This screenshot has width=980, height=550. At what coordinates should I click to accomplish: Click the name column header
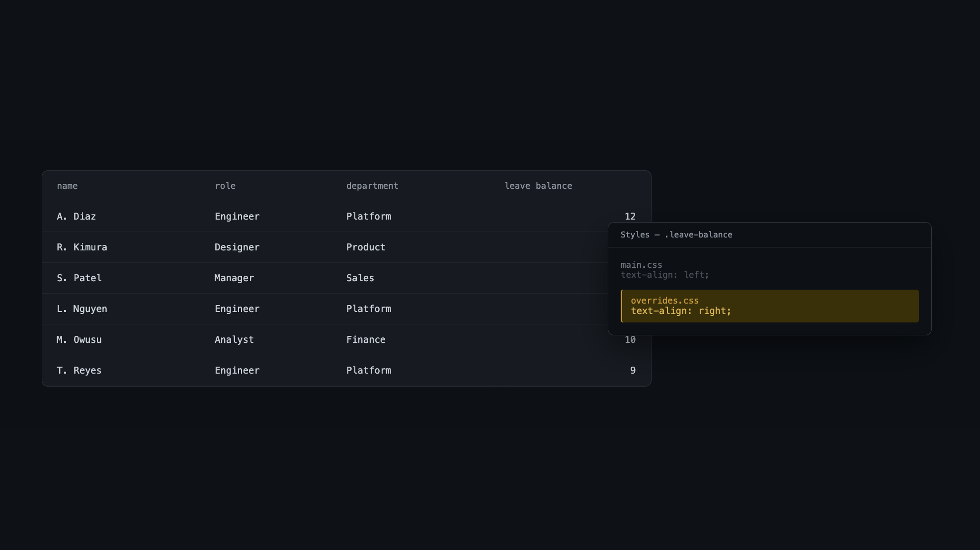coord(67,186)
